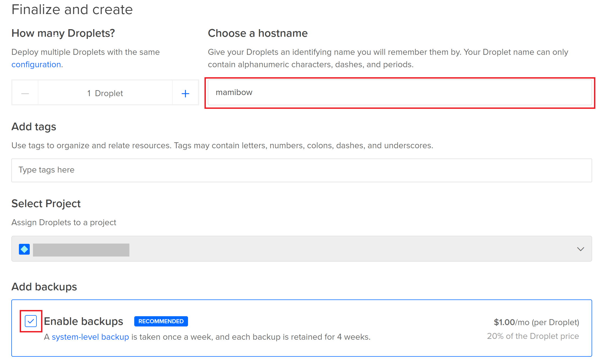Click the Finalize and create title
Viewport: 597px width, 364px height.
pos(72,10)
